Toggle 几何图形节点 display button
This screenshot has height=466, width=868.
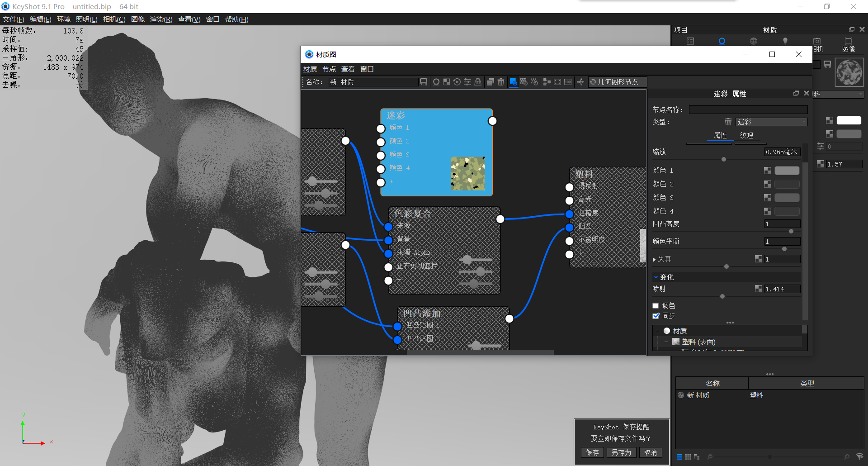[617, 82]
